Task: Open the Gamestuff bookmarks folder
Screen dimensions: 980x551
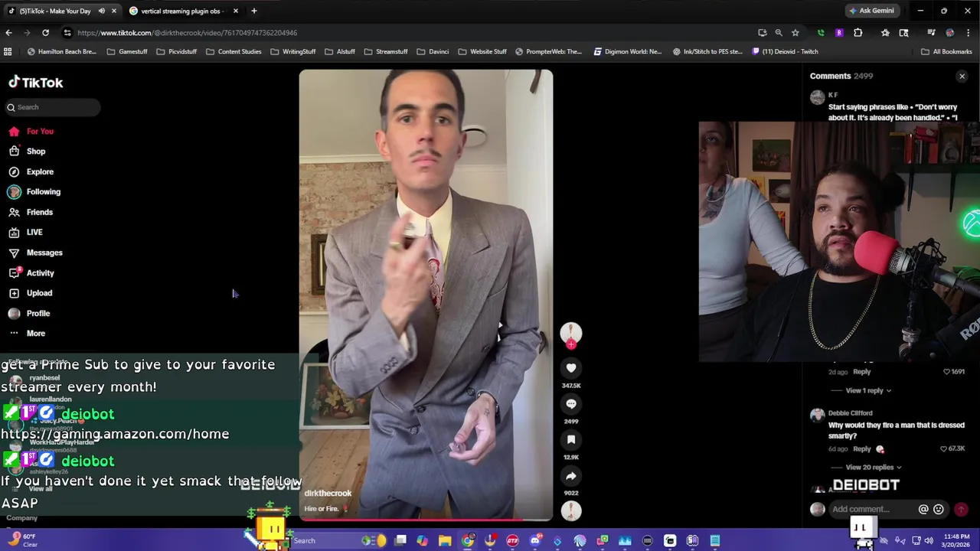Action: [x=127, y=52]
